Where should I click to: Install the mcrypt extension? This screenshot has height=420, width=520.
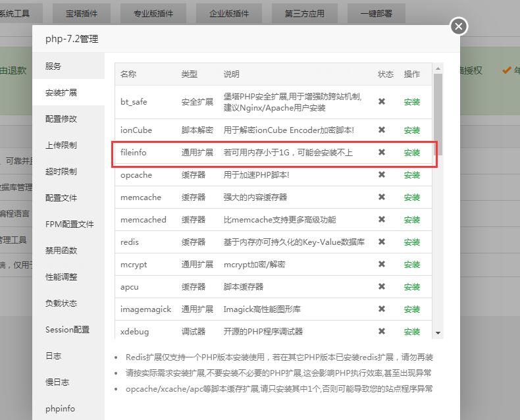[x=412, y=265]
